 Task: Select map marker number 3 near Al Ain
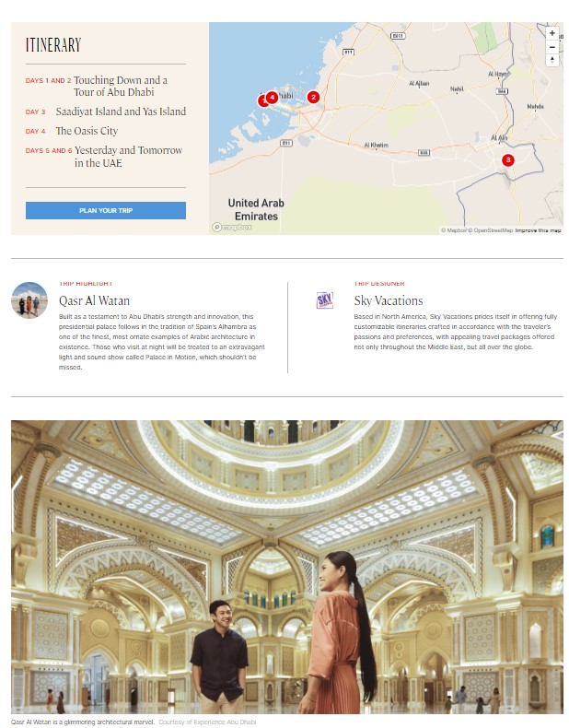[x=507, y=160]
